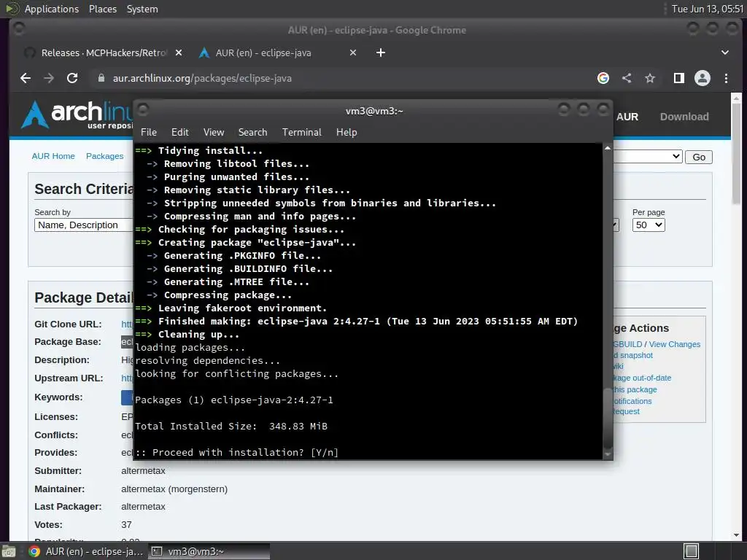Viewport: 747px width, 560px height.
Task: Open terminal File menu
Action: [x=149, y=132]
